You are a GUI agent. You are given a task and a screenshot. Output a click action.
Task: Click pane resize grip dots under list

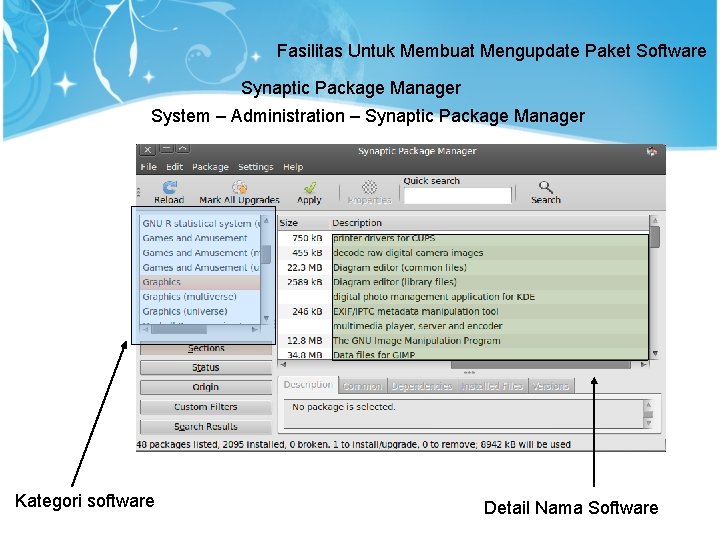pos(469,372)
